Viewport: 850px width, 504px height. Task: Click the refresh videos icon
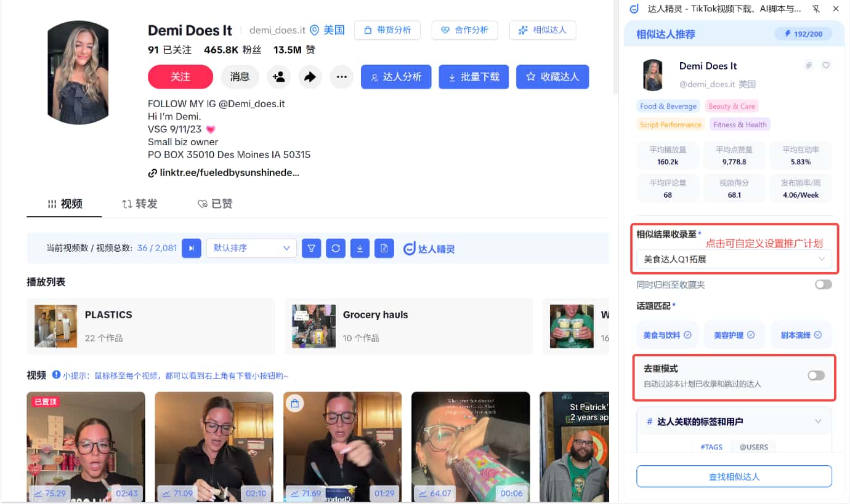tap(335, 248)
